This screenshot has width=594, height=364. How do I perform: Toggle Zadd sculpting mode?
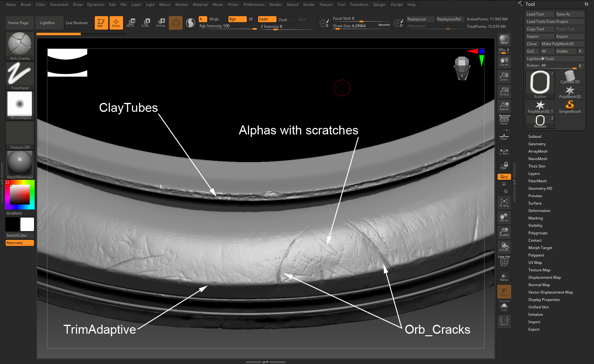tap(266, 19)
